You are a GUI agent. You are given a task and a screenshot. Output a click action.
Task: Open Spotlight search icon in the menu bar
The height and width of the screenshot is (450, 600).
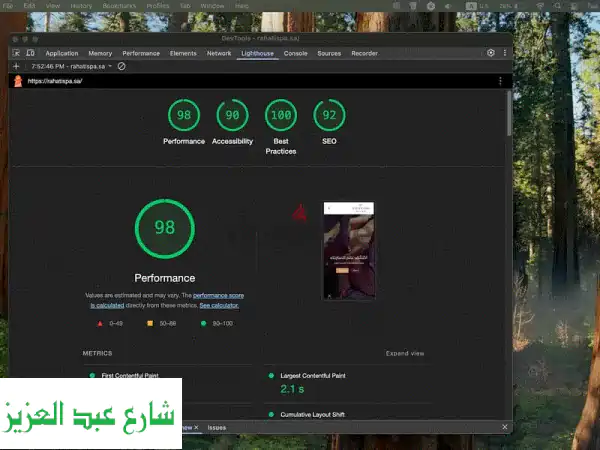click(558, 6)
